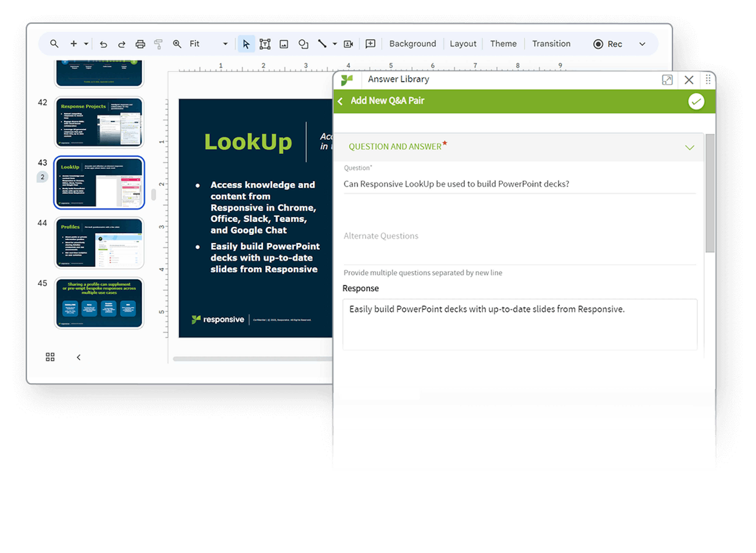This screenshot has width=756, height=553.
Task: Click the Rec button
Action: click(607, 44)
